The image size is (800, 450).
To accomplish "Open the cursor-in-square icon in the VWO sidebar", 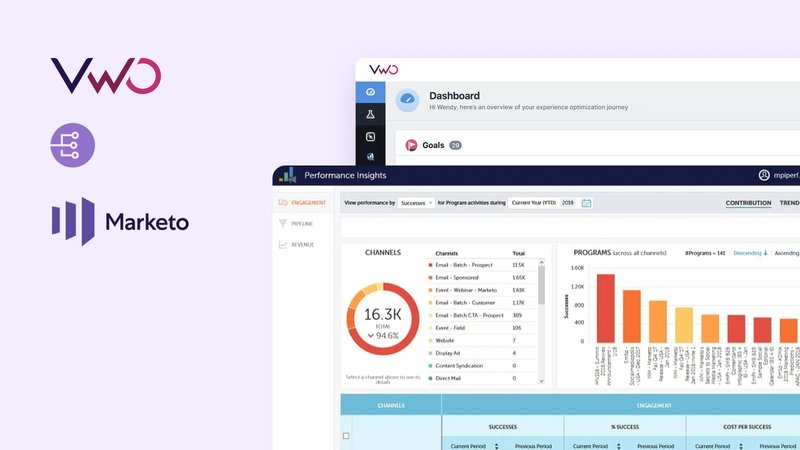I will (370, 137).
